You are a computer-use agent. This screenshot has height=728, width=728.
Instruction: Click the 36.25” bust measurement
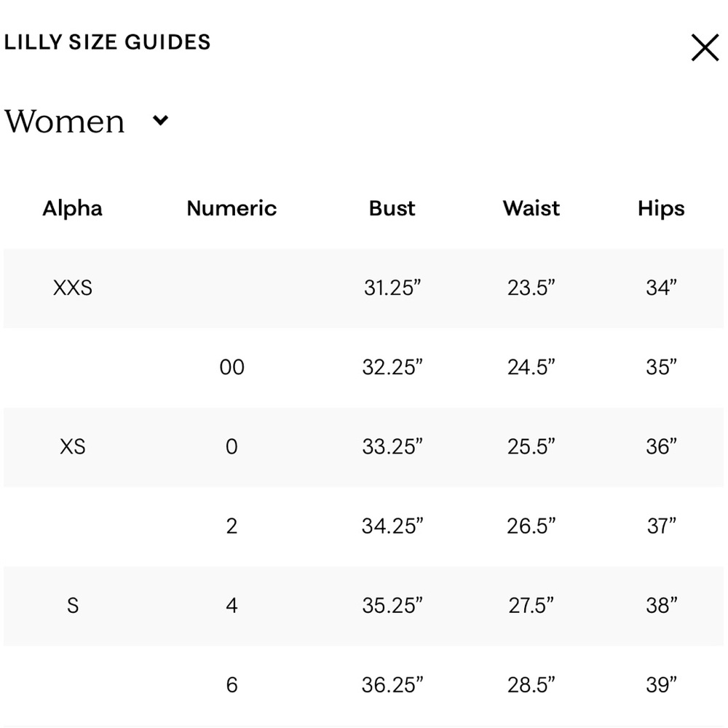coord(392,685)
